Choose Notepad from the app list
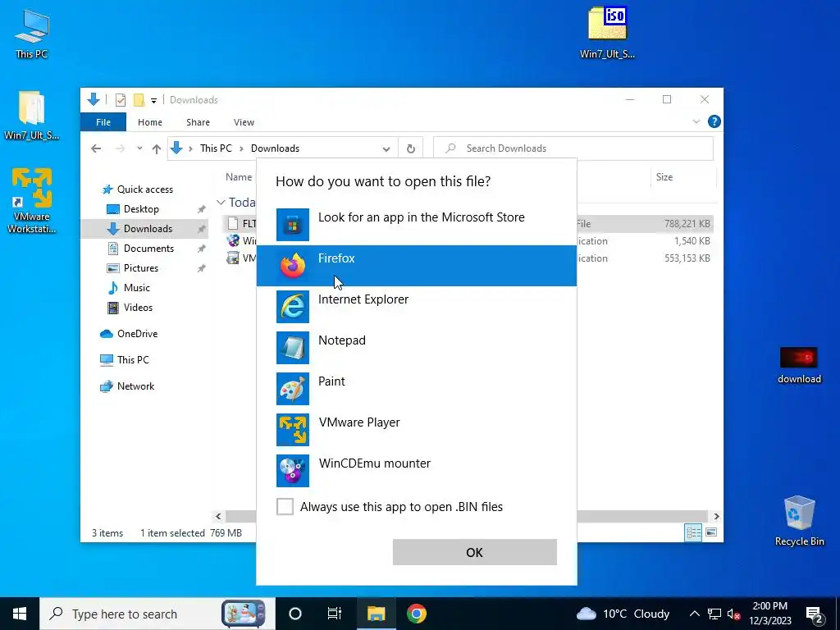 [x=416, y=348]
